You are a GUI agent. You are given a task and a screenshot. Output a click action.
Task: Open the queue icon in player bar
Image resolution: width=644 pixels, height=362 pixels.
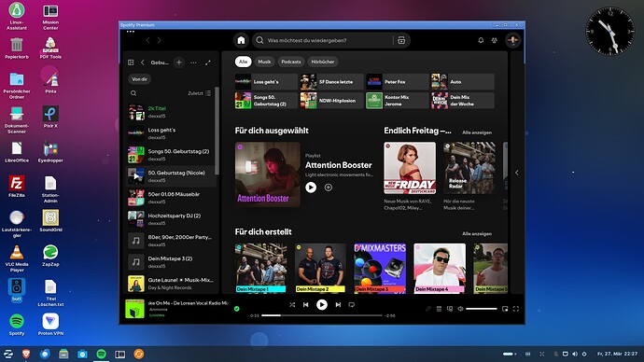(x=439, y=309)
